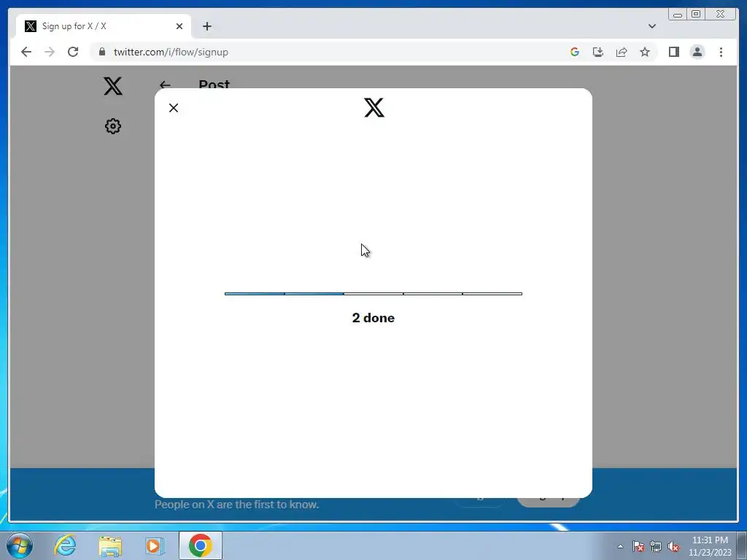
Task: Click the Google icon in the address bar
Action: [575, 52]
